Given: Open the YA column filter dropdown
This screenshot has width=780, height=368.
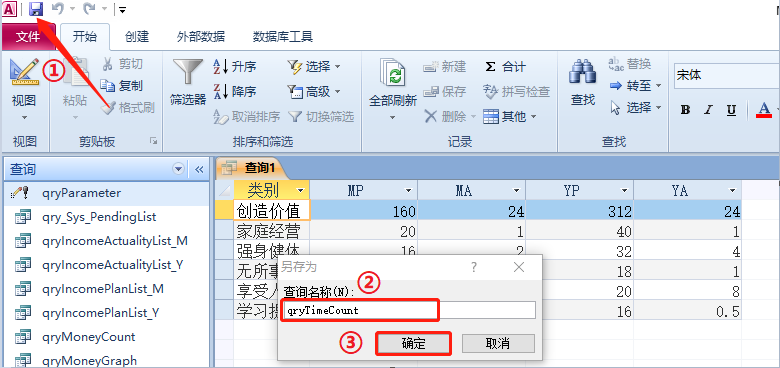Looking at the screenshot, I should click(732, 190).
